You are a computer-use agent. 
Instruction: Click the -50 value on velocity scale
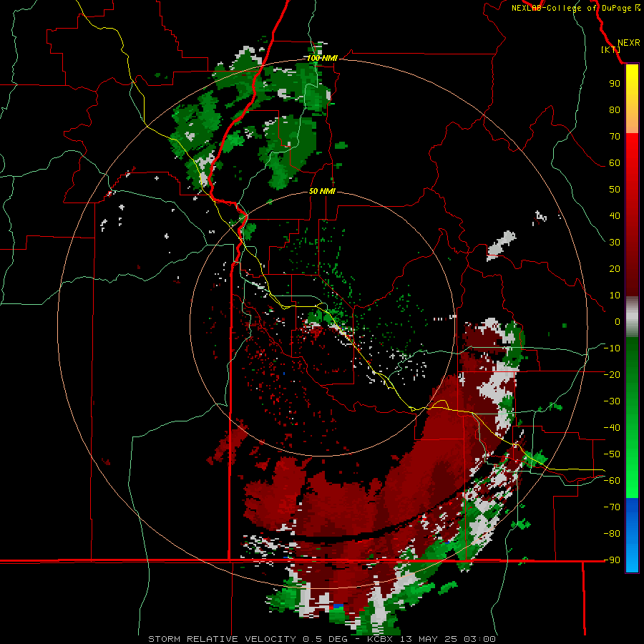612,454
